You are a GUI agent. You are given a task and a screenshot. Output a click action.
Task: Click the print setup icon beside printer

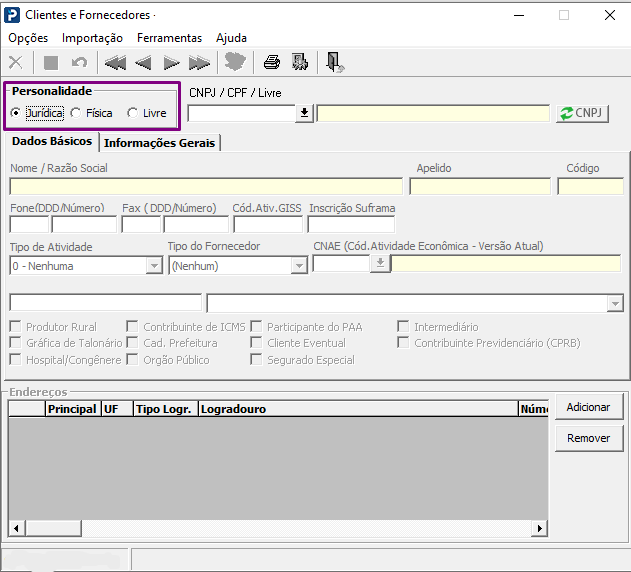coord(299,63)
